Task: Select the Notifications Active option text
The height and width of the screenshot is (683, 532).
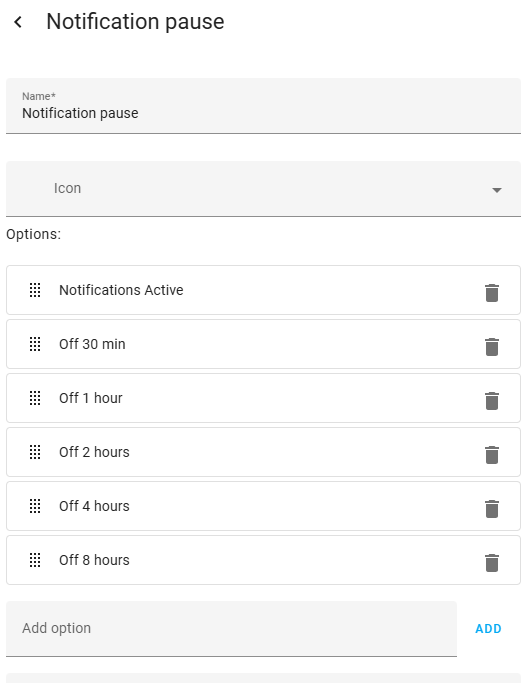Action: pos(121,290)
